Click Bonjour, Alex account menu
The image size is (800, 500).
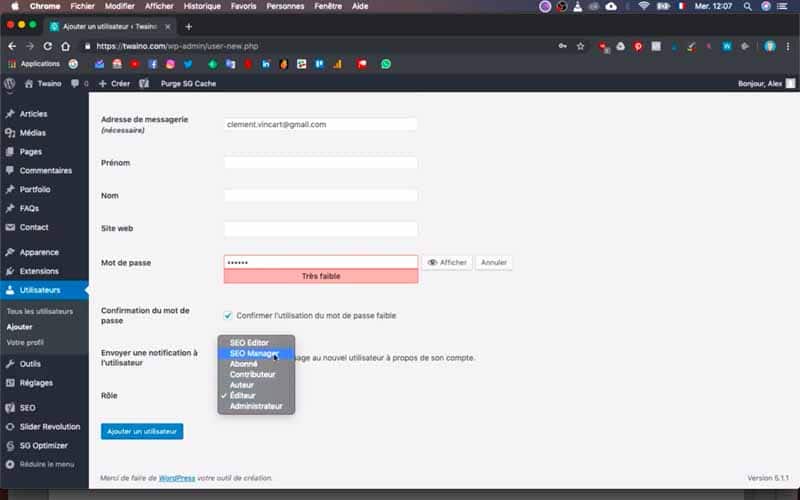(x=766, y=83)
